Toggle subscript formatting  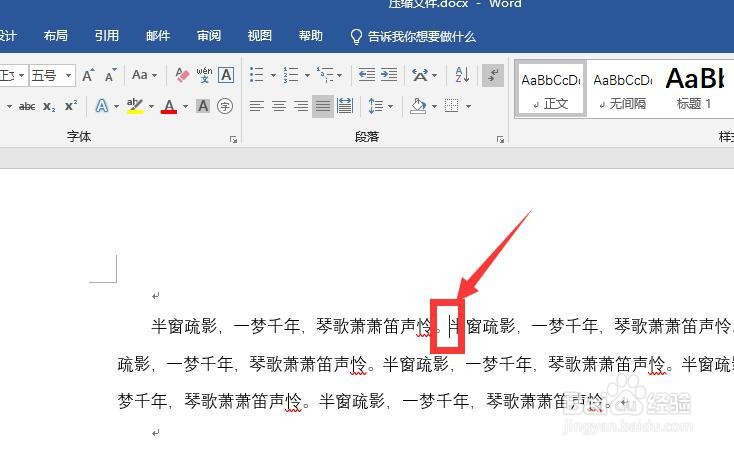click(x=49, y=106)
